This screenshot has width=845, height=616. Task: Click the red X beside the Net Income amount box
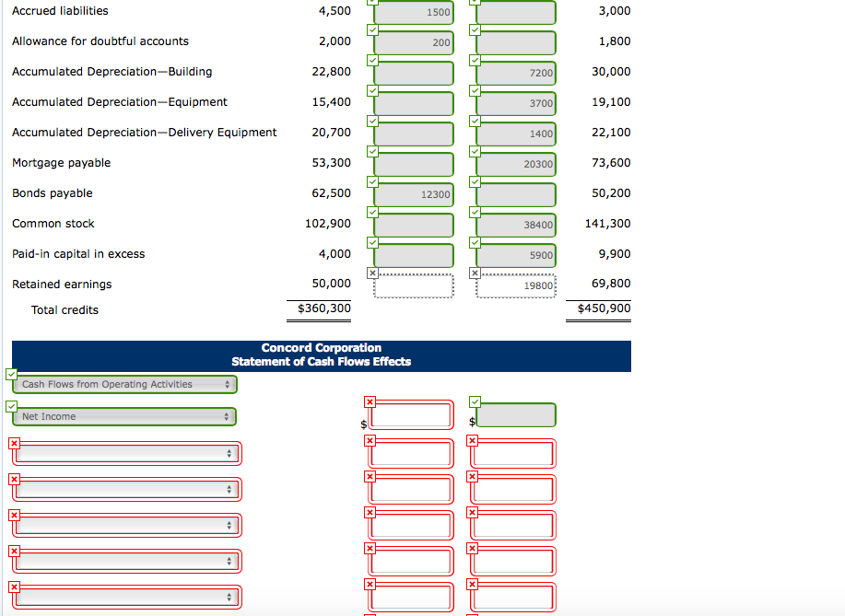370,401
